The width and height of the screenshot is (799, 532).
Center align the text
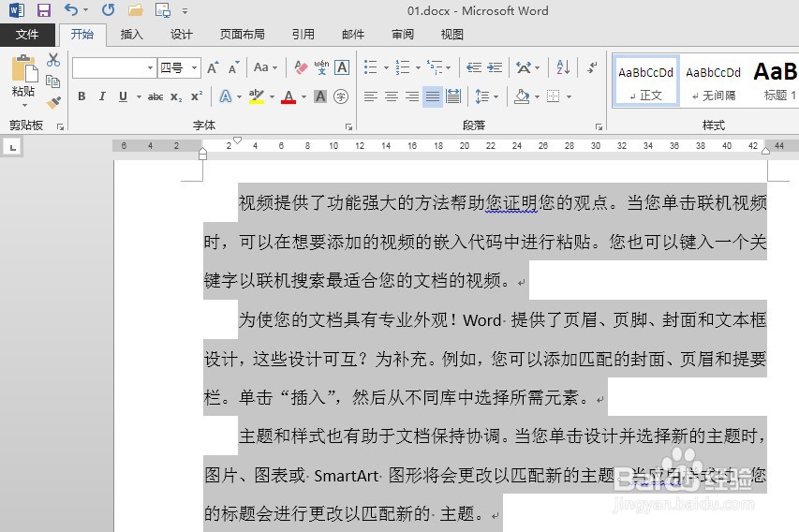tap(392, 96)
